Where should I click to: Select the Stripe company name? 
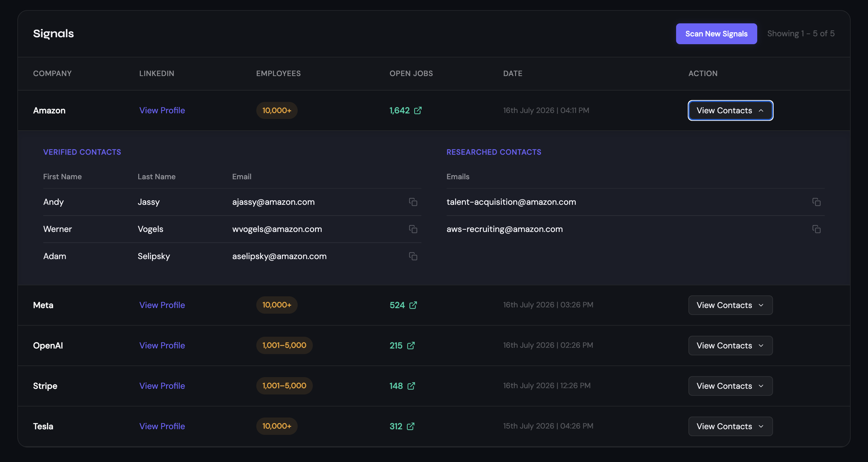pyautogui.click(x=45, y=386)
